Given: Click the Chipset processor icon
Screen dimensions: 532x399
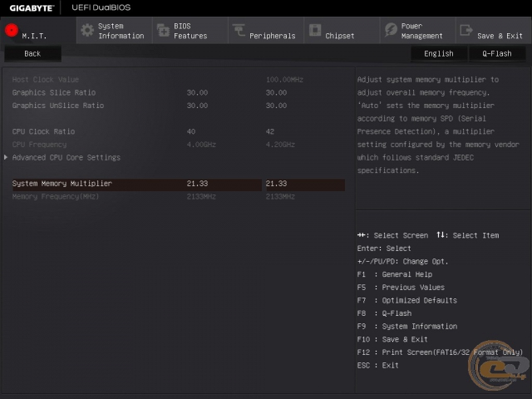Looking at the screenshot, I should point(315,30).
